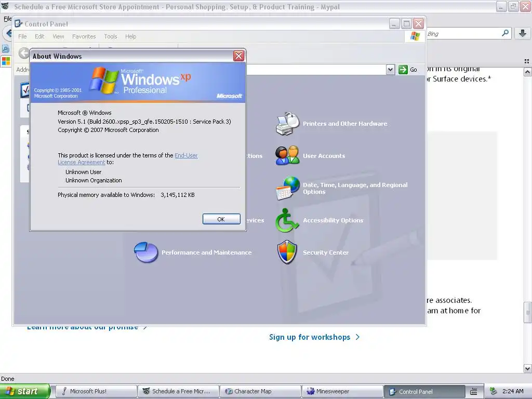Open the End-User License Agreement link
The image size is (532, 399).
[x=128, y=159]
